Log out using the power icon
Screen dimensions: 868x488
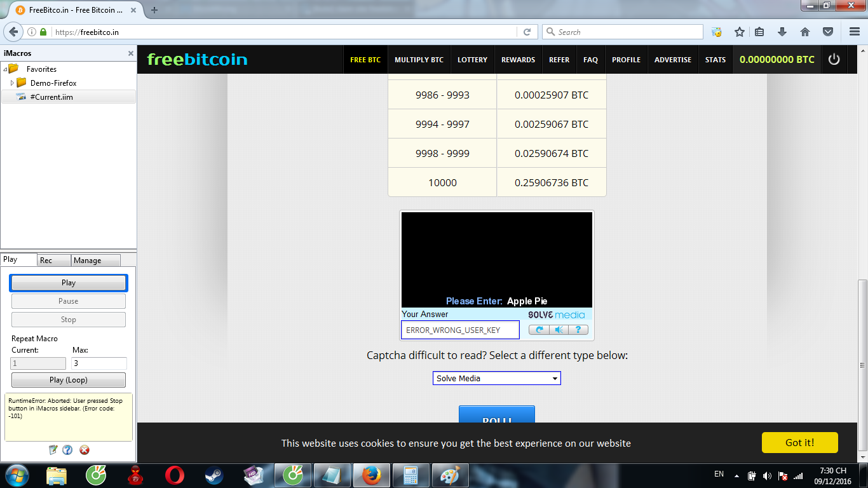coord(834,59)
